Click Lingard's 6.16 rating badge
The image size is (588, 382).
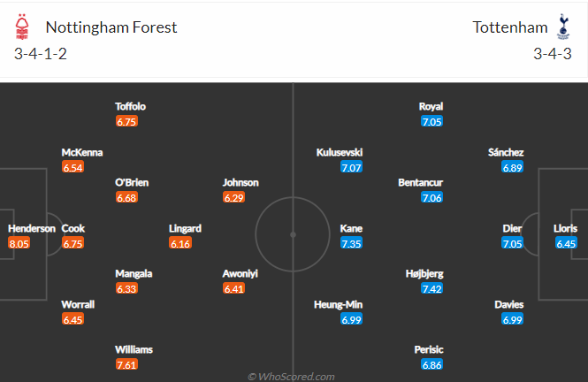point(180,244)
